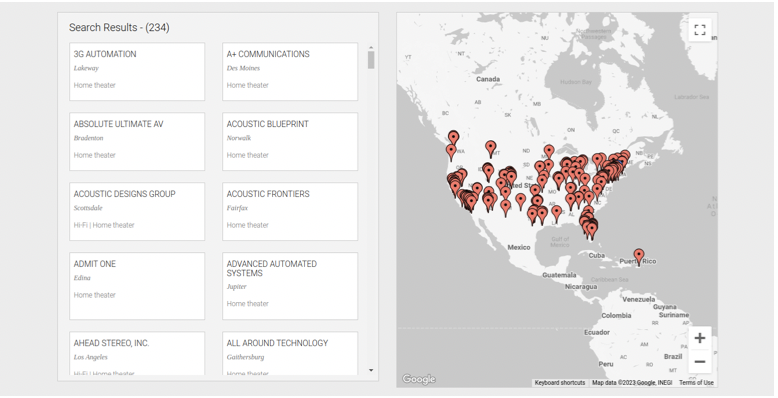Select ADVANCED AUTOMATED SYSTEMS in Jupiter
The image size is (778, 398).
[290, 286]
